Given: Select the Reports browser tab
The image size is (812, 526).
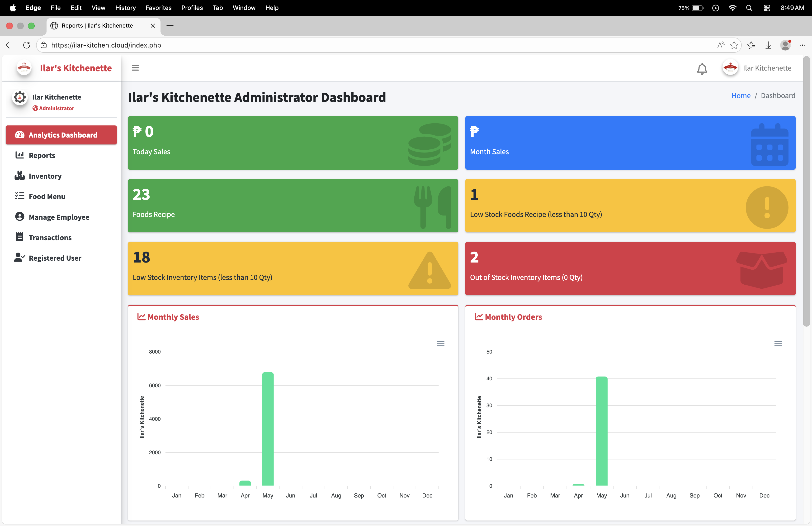Looking at the screenshot, I should 97,26.
